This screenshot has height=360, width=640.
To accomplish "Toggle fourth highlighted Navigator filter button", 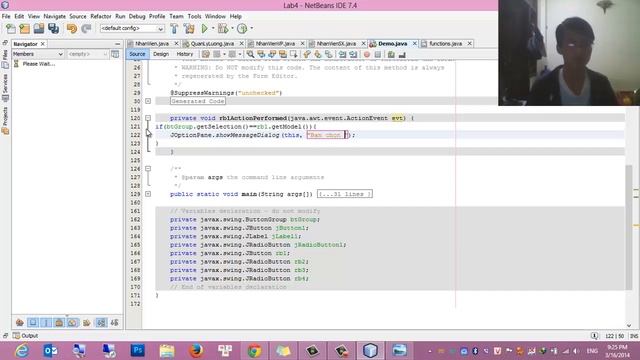I will 73,322.
